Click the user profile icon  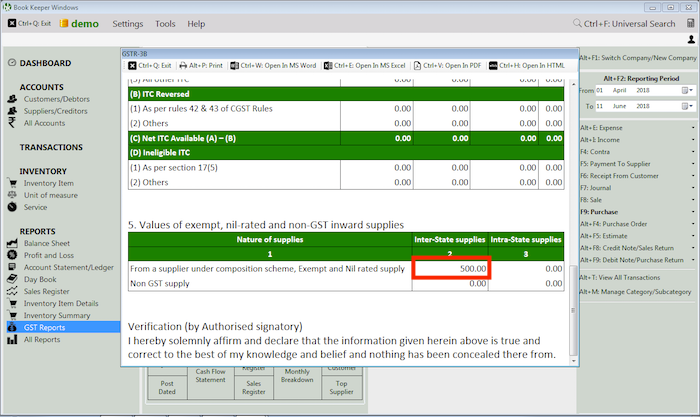[x=691, y=40]
